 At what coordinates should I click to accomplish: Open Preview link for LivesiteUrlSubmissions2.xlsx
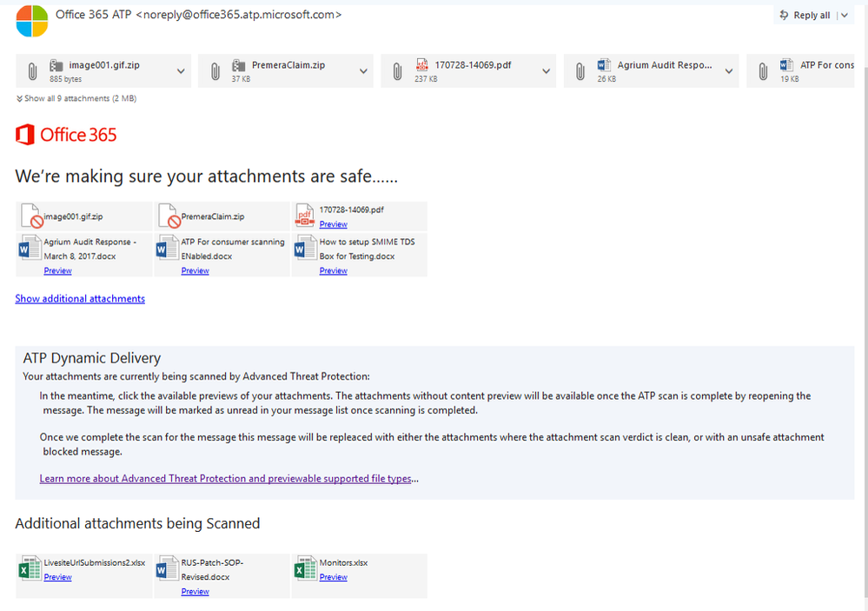coord(57,576)
